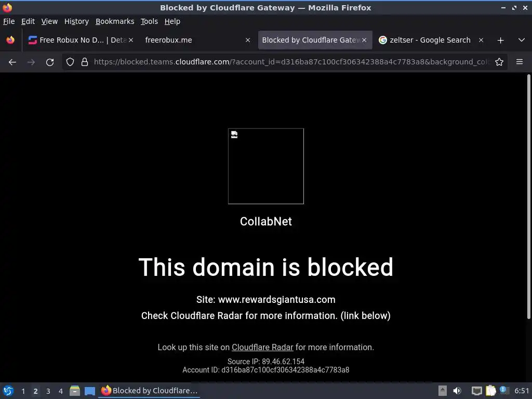Open the taskbar start menu icon
532x399 pixels.
click(8, 391)
